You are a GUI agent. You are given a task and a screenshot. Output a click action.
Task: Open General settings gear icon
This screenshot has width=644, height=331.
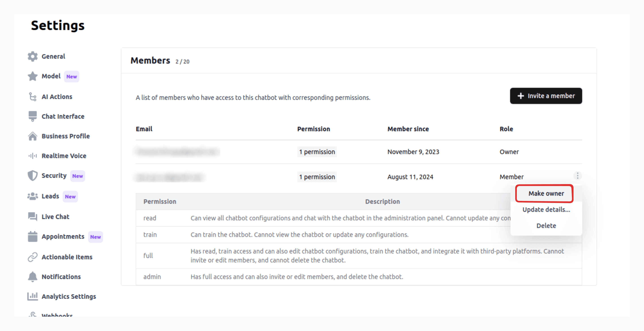[32, 56]
